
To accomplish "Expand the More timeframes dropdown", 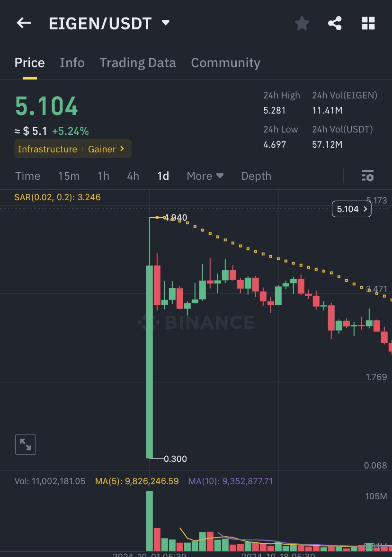I will (x=205, y=176).
